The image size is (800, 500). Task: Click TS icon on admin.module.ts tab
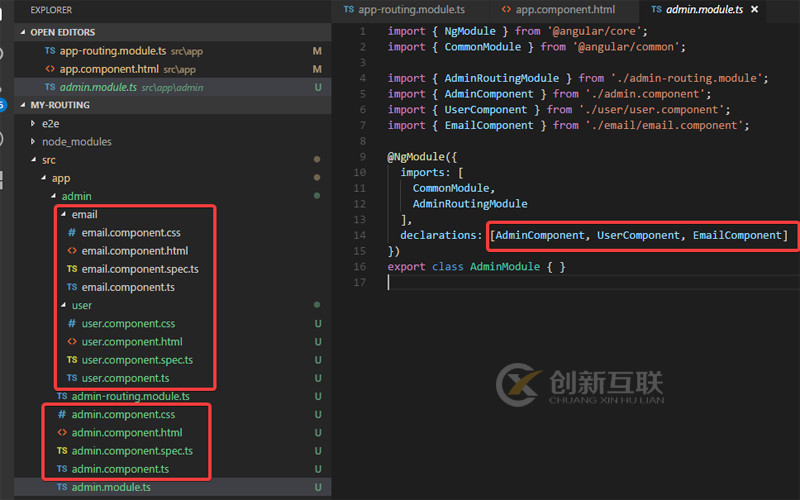656,9
